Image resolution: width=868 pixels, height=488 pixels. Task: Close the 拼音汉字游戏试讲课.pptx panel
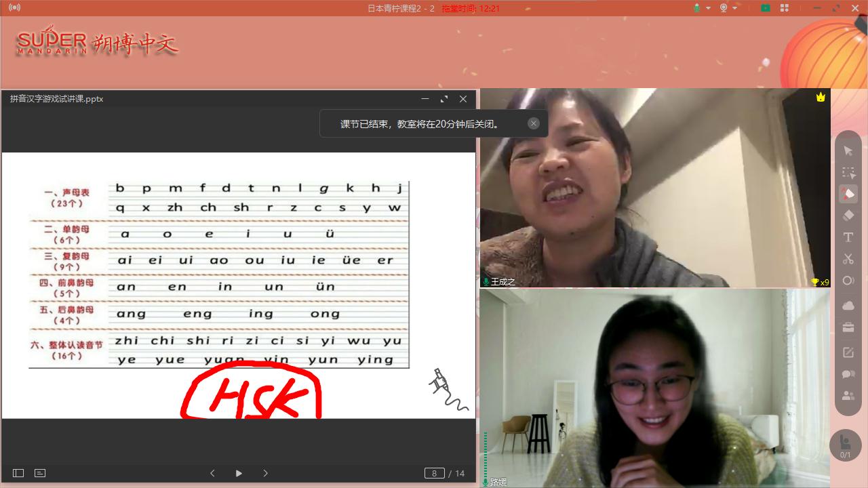coord(463,99)
